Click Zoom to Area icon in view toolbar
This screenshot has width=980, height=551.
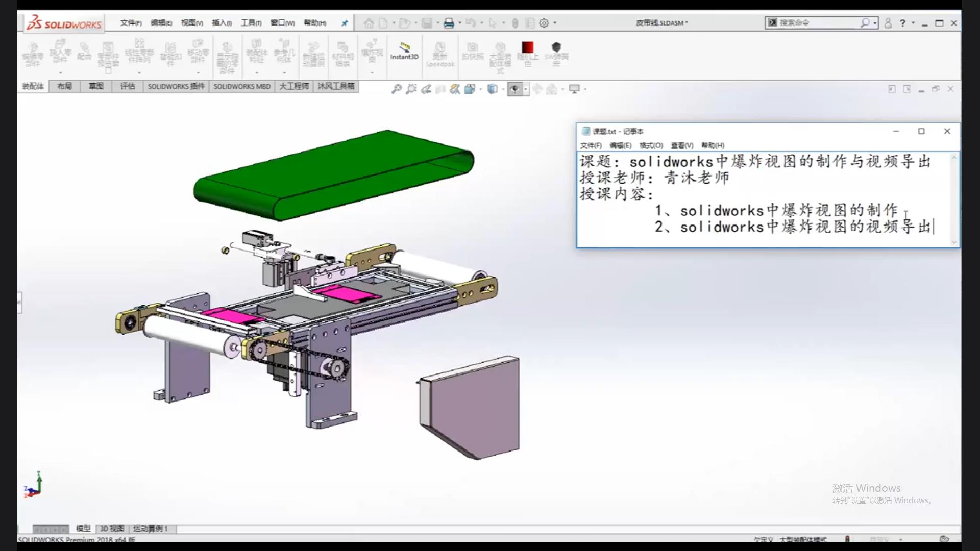pos(411,89)
